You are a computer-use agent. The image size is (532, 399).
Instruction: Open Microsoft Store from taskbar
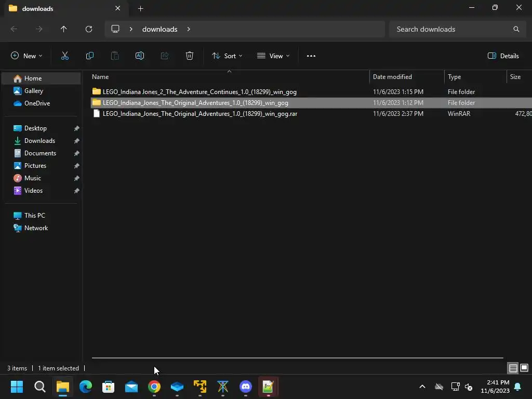pyautogui.click(x=108, y=387)
